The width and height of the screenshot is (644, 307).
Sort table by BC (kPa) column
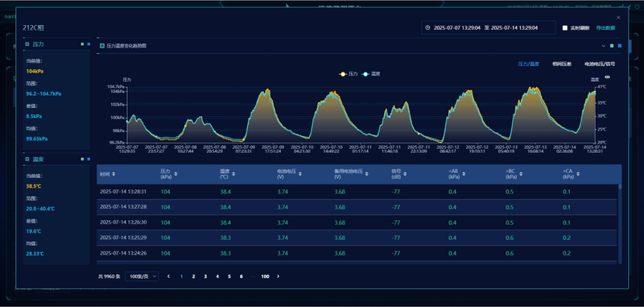click(x=521, y=174)
